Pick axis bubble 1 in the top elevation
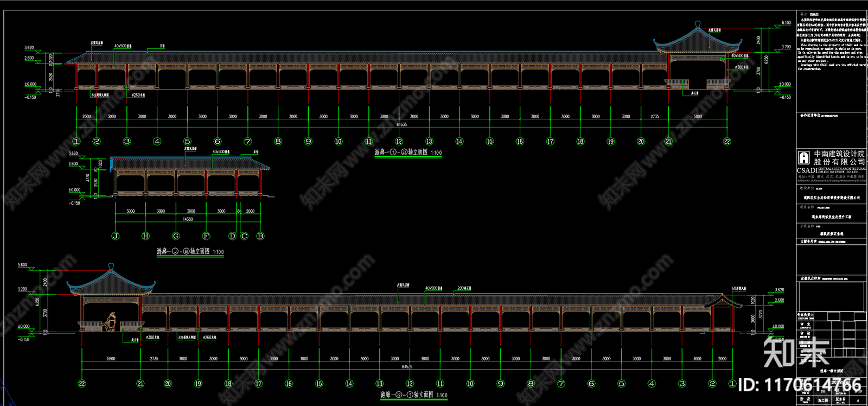The image size is (868, 406). (x=76, y=141)
